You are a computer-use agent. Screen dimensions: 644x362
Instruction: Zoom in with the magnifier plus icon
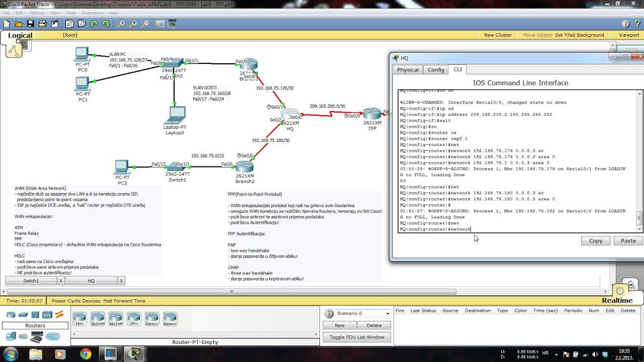121,24
